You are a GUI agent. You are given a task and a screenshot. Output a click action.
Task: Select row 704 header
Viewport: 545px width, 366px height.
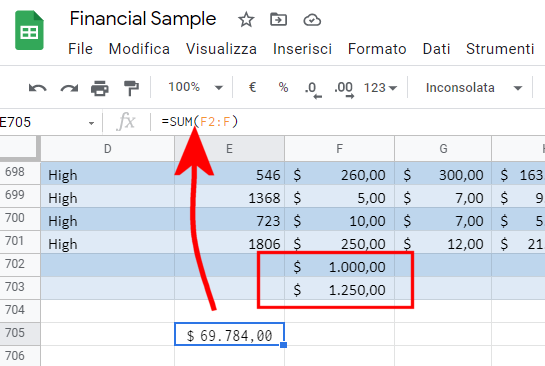[x=20, y=310]
